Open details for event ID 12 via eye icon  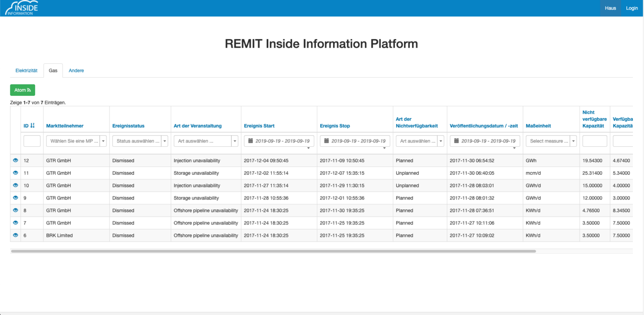(x=15, y=161)
